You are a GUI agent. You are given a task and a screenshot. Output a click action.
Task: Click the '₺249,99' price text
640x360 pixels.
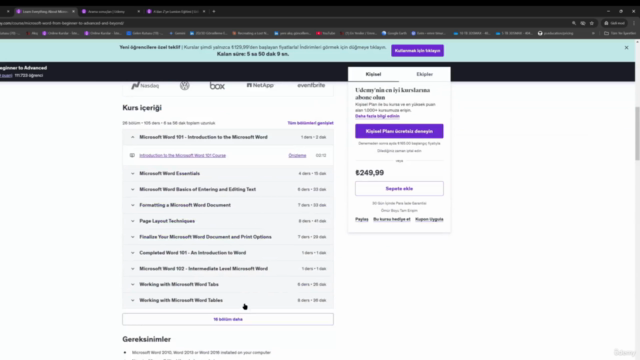pos(369,173)
